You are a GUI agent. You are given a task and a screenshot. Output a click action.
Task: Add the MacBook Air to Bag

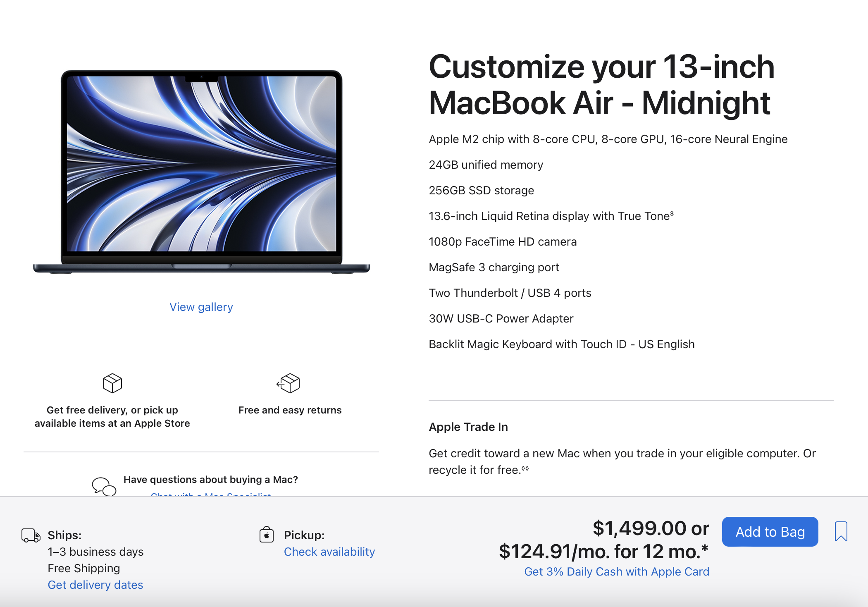click(x=770, y=532)
